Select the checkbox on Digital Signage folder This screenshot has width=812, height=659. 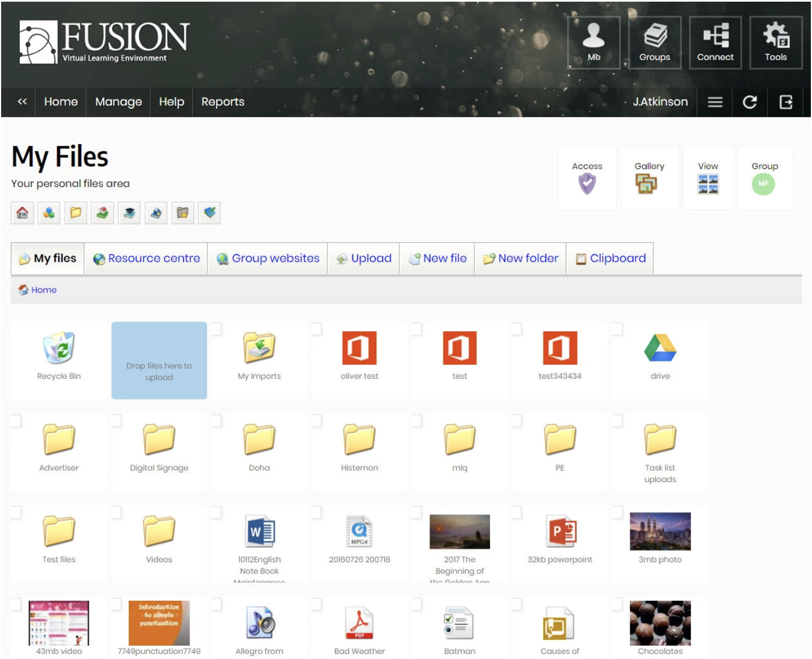(x=117, y=421)
